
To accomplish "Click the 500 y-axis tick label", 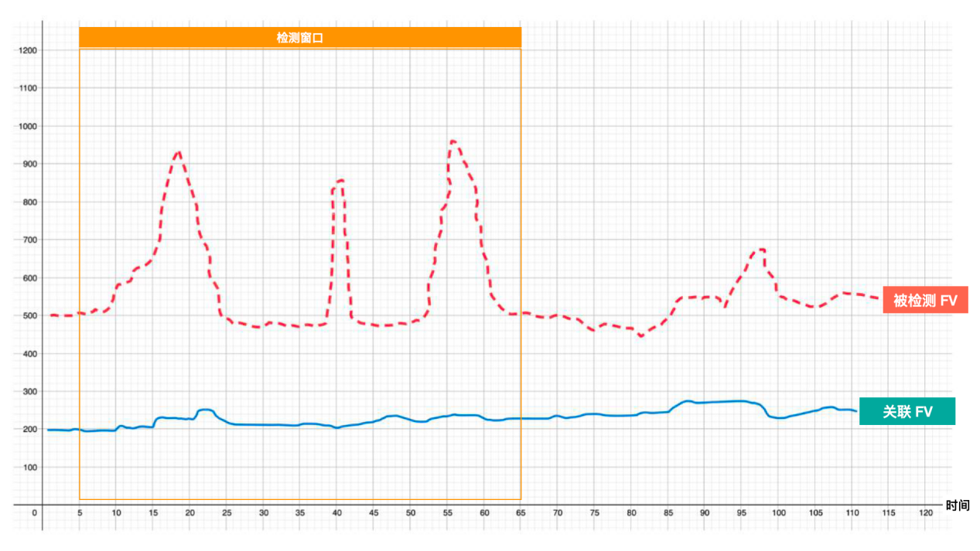I will pos(28,316).
